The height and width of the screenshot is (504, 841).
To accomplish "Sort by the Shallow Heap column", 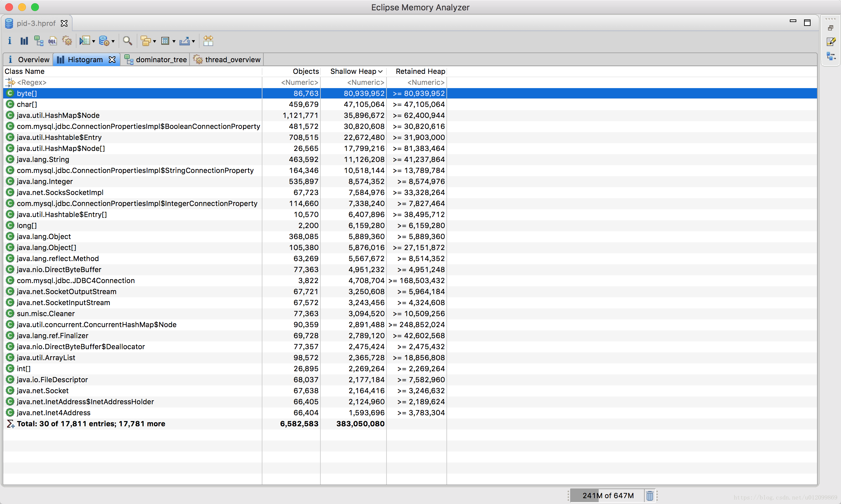I will click(x=353, y=71).
